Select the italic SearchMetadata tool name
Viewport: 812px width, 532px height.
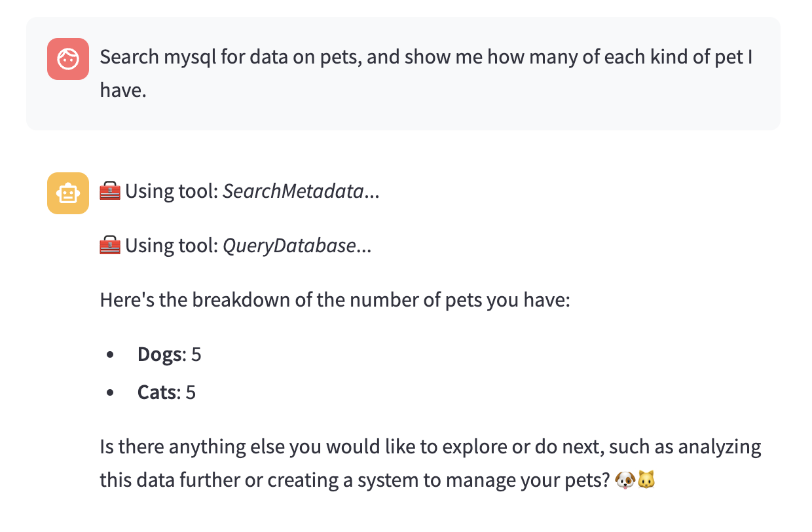(293, 192)
